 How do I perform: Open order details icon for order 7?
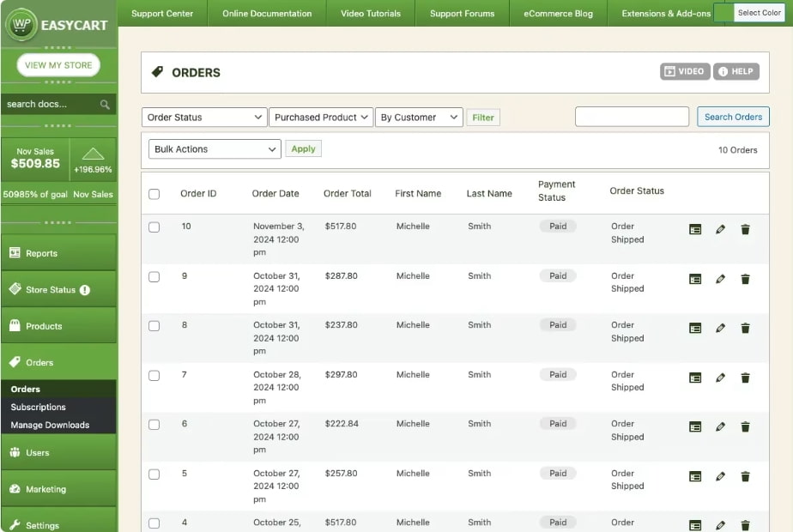pos(695,378)
